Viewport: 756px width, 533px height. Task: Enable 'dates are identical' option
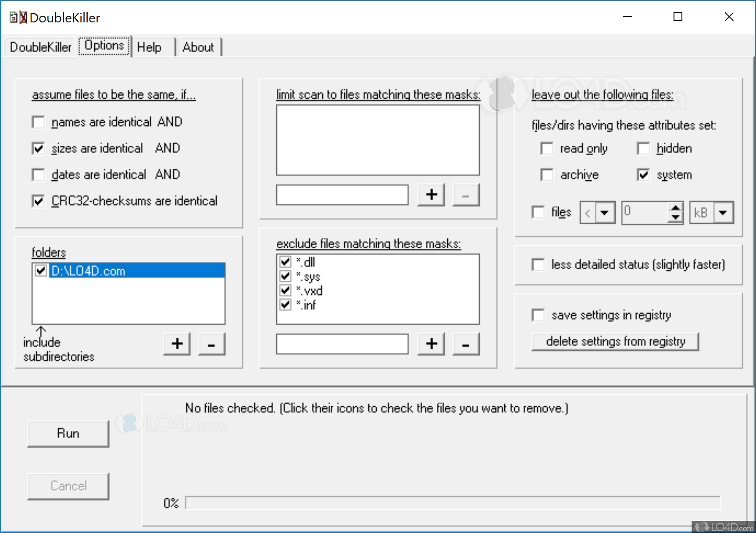coord(39,175)
